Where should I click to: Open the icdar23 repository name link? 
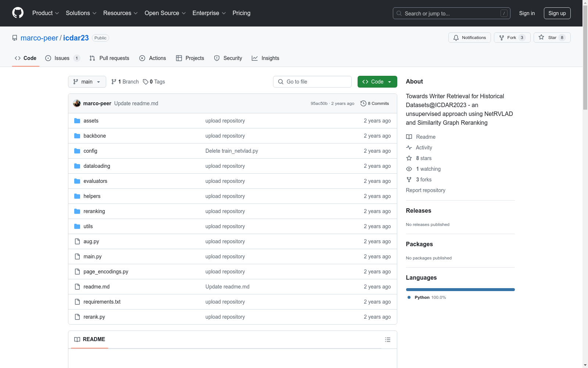pyautogui.click(x=76, y=38)
